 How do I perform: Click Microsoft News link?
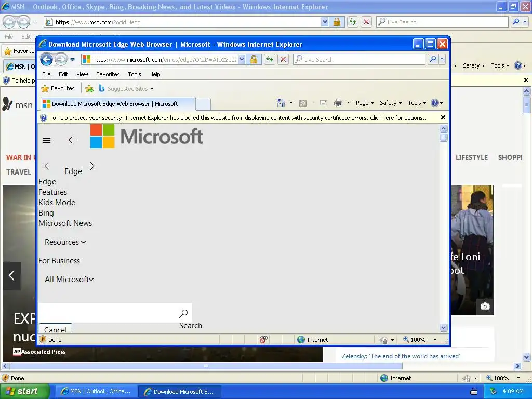point(65,223)
